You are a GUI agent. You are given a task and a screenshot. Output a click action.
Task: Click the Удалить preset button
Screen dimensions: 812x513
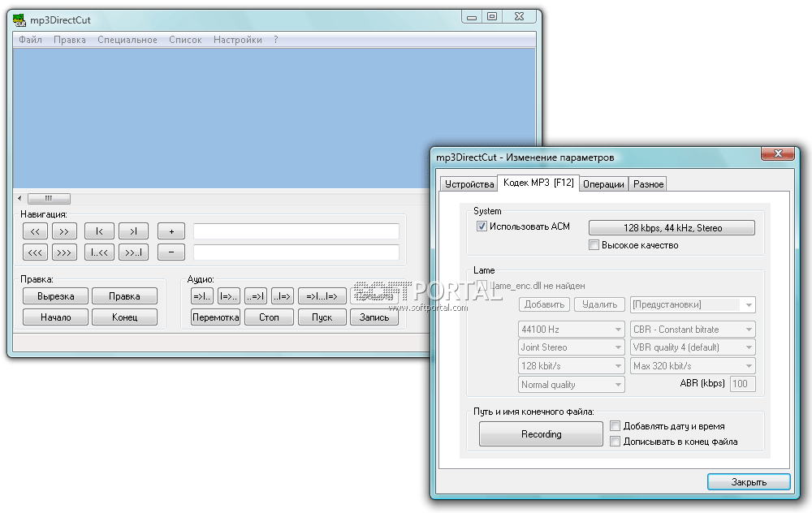click(600, 304)
